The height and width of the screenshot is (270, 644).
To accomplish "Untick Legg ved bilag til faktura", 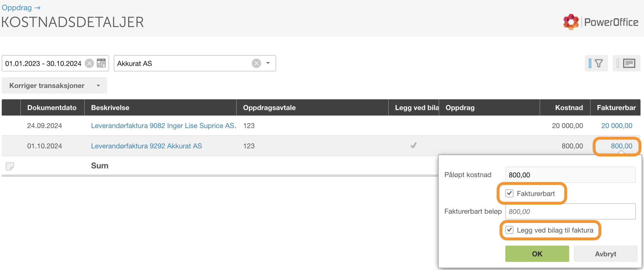I will point(509,230).
